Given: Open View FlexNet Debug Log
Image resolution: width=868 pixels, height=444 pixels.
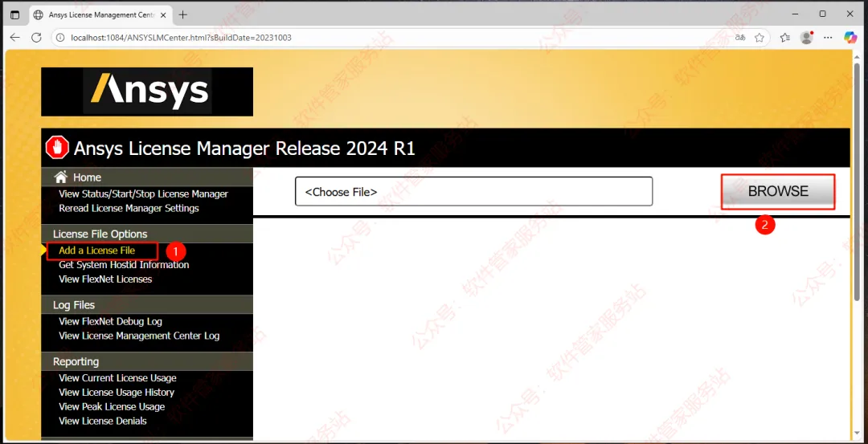Looking at the screenshot, I should [x=110, y=321].
